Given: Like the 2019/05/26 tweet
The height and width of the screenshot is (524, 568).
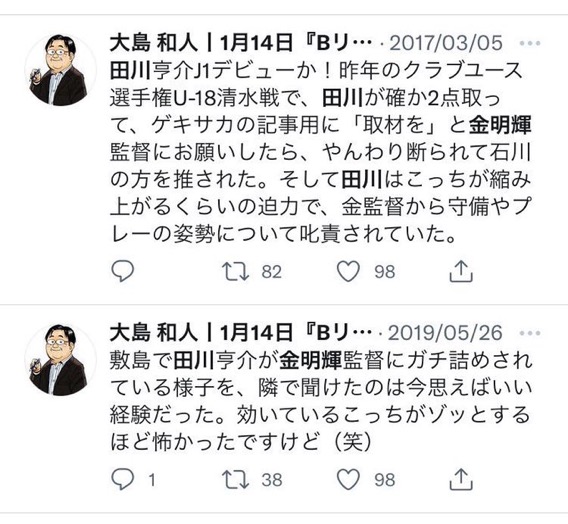Looking at the screenshot, I should [348, 479].
